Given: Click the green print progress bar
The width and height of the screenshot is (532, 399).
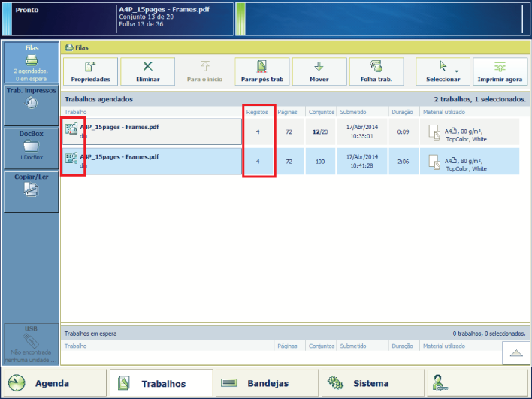Looking at the screenshot, I should [240, 19].
